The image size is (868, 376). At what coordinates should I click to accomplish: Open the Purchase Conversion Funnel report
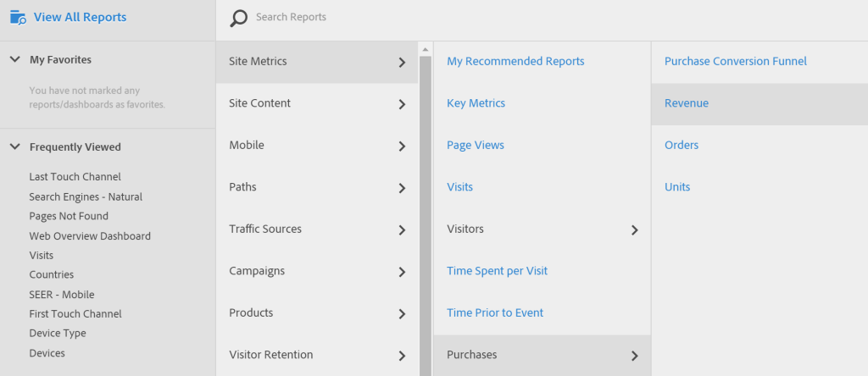point(735,61)
